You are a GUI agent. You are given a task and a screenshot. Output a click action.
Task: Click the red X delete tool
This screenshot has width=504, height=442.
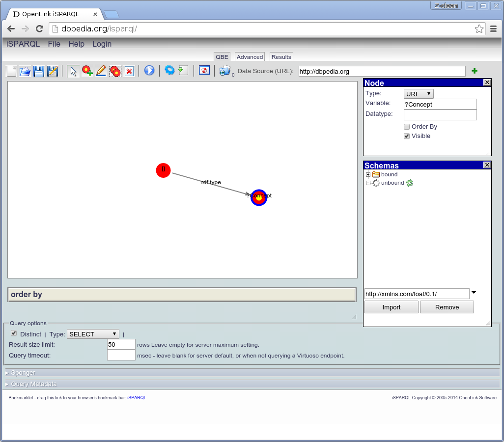(129, 71)
